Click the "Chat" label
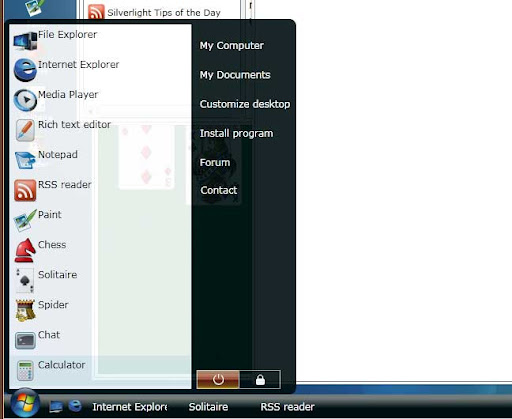 (49, 335)
